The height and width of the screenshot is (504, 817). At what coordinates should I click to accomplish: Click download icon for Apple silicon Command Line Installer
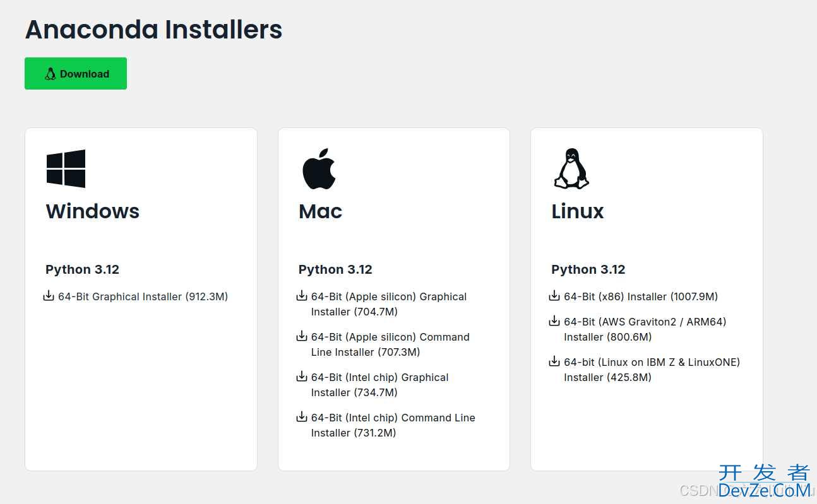(x=302, y=336)
